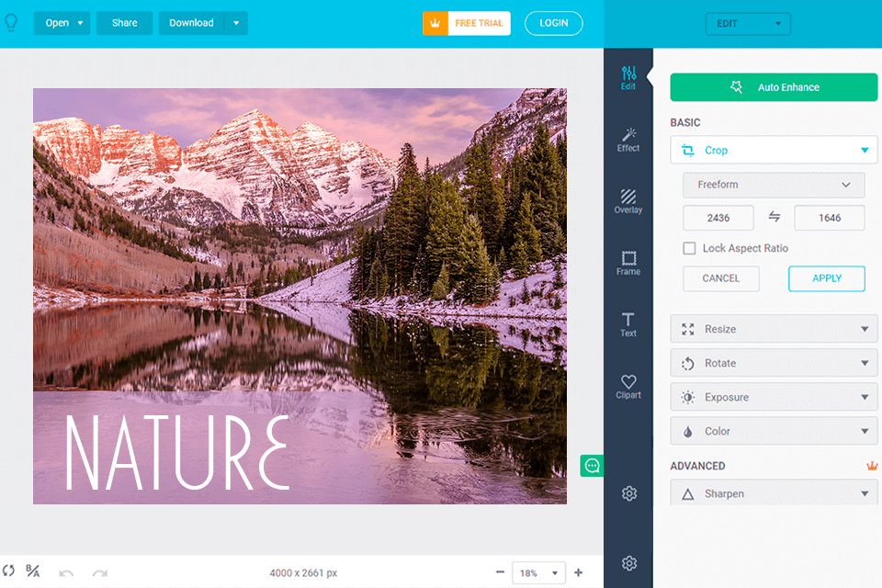
Task: Open the Clipart heart icon
Action: coord(628,386)
